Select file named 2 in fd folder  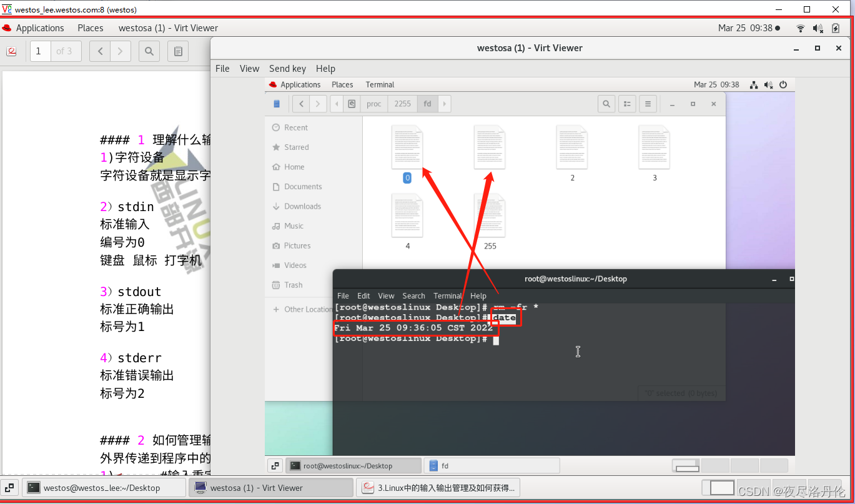(572, 153)
